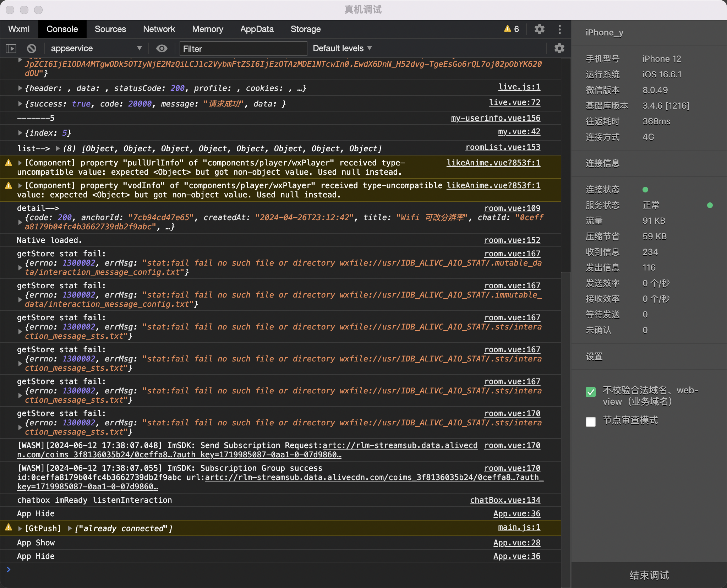Open the Default levels dropdown
Image resolution: width=727 pixels, height=588 pixels.
click(x=342, y=48)
